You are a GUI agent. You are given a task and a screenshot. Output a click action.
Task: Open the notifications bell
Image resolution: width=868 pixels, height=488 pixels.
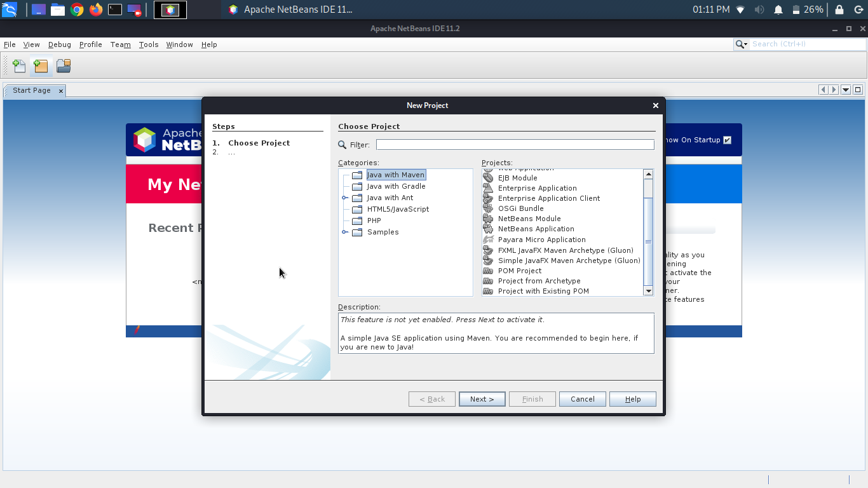click(x=778, y=10)
